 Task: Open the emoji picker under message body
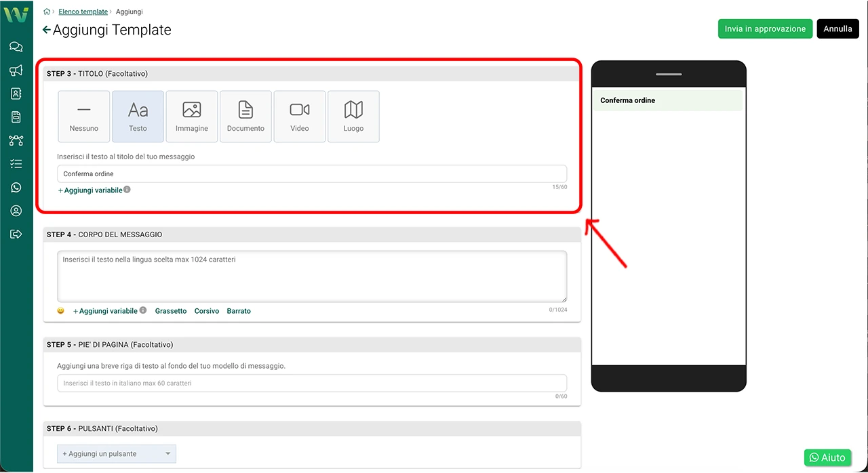pyautogui.click(x=61, y=311)
